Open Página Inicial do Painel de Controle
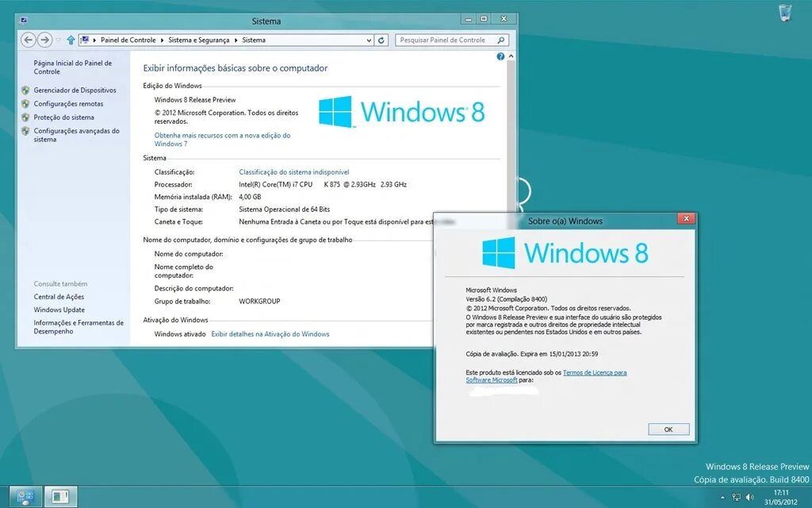Viewport: 812px width, 508px height. pos(72,67)
